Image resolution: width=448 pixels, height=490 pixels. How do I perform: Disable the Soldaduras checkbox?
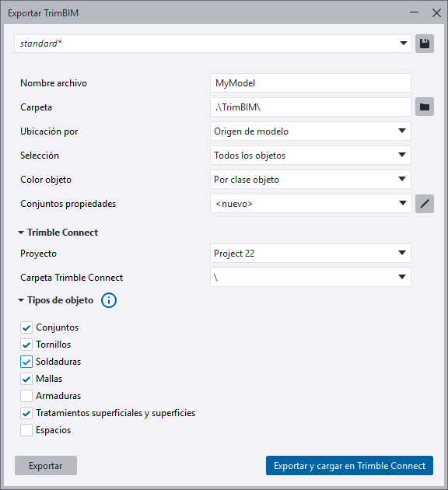point(26,362)
